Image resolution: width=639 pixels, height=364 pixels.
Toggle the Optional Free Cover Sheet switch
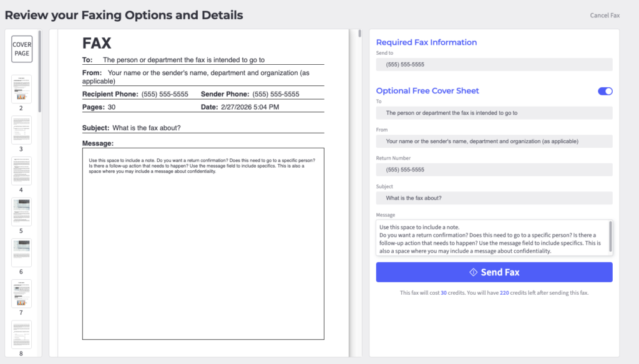tap(604, 91)
